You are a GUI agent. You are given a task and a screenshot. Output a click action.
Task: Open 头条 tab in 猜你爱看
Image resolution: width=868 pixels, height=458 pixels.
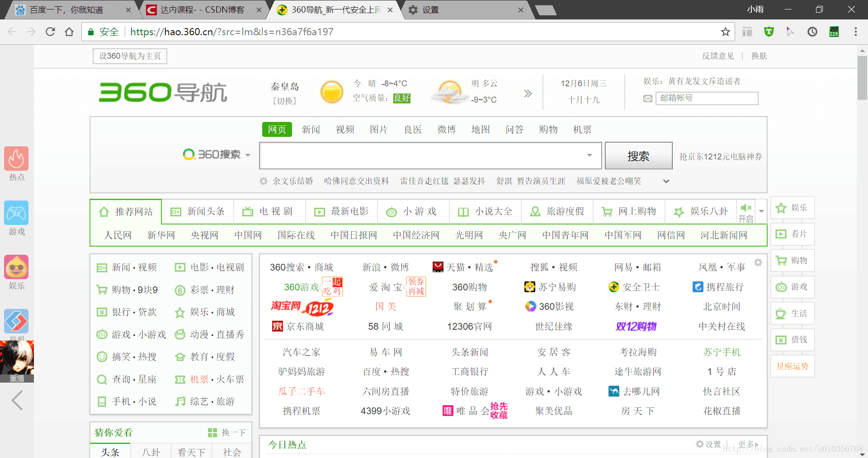point(110,452)
